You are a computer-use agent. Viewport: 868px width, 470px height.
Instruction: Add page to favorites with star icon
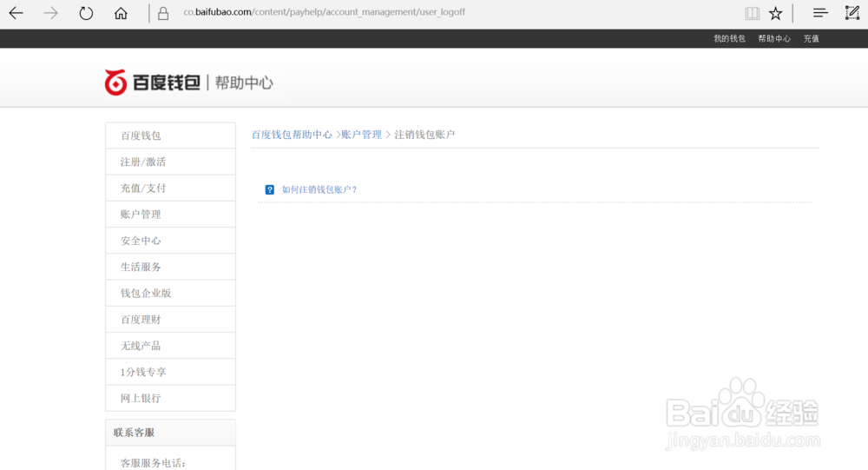tap(775, 13)
